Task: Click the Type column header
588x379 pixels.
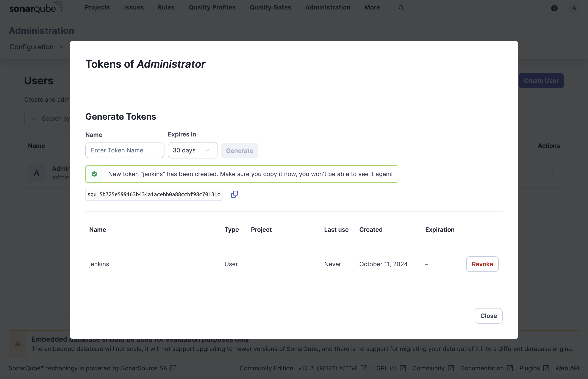Action: (231, 229)
